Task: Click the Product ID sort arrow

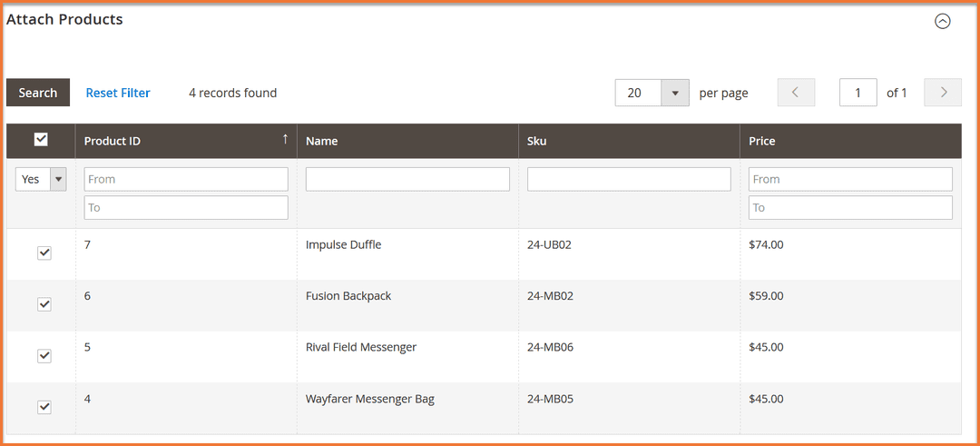Action: [285, 140]
